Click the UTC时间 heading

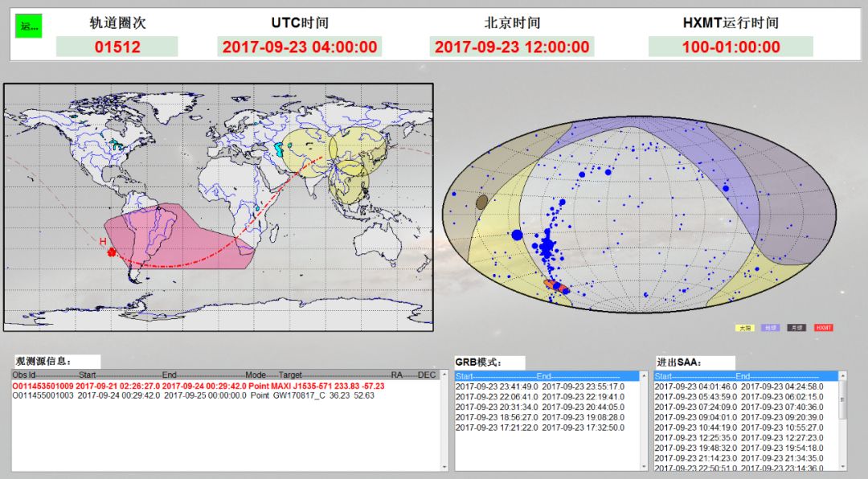(300, 23)
